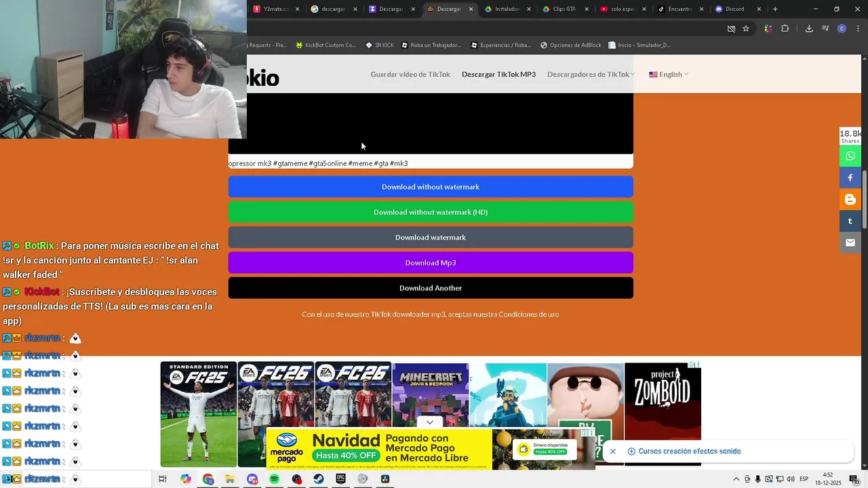Open the volume control in tray
This screenshot has width=868, height=488.
[x=791, y=479]
